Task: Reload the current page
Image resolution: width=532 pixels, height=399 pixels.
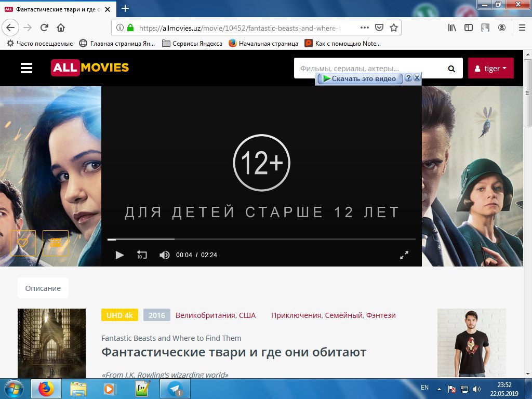Action: (x=45, y=28)
